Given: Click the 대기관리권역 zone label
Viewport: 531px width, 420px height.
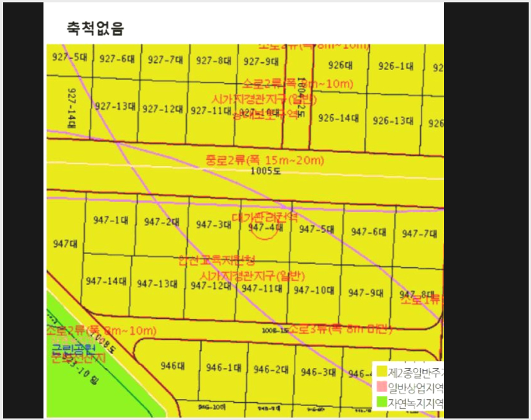Looking at the screenshot, I should tap(265, 217).
